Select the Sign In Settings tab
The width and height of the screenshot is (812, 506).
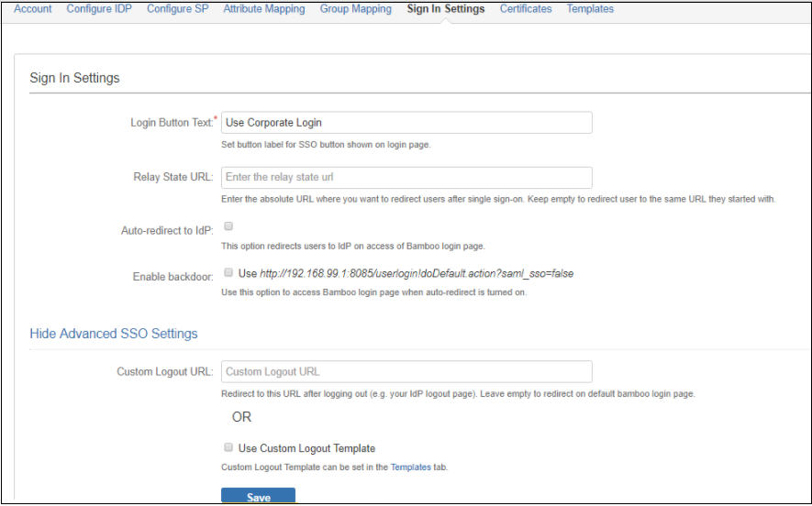pos(446,9)
